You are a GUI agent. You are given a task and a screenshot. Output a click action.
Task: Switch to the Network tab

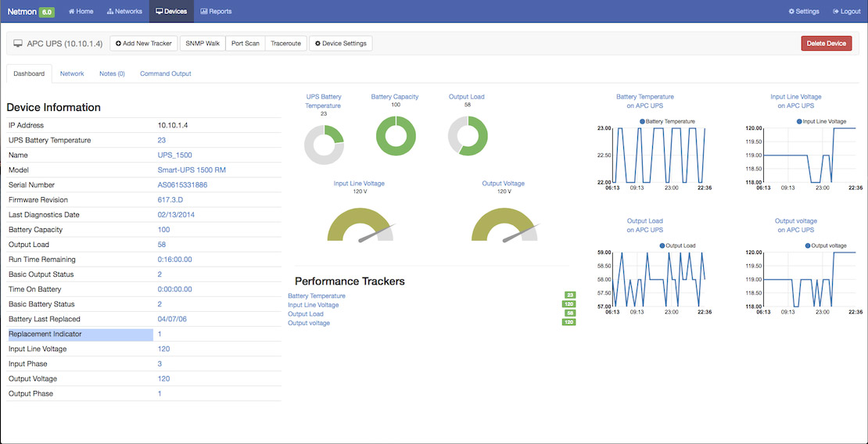pos(72,73)
